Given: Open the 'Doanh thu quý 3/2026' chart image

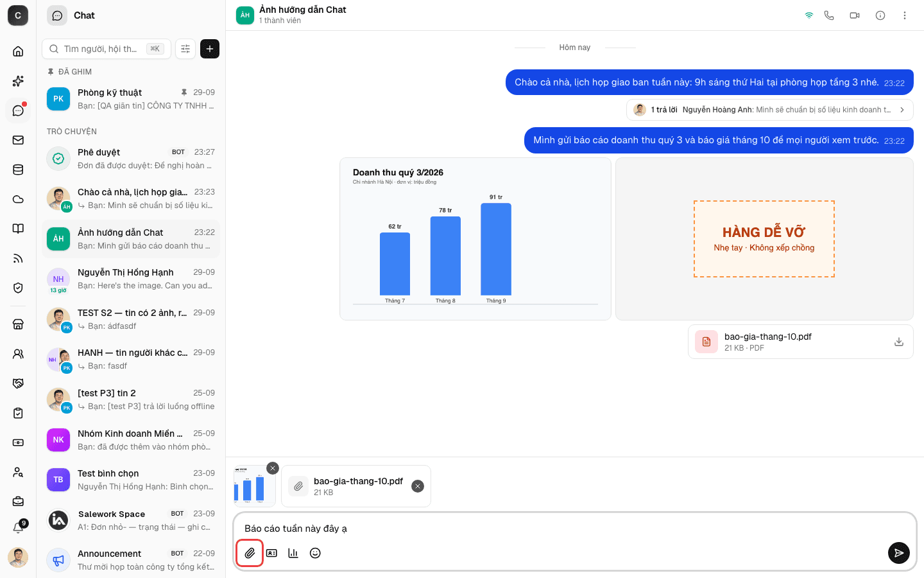Looking at the screenshot, I should pyautogui.click(x=475, y=239).
